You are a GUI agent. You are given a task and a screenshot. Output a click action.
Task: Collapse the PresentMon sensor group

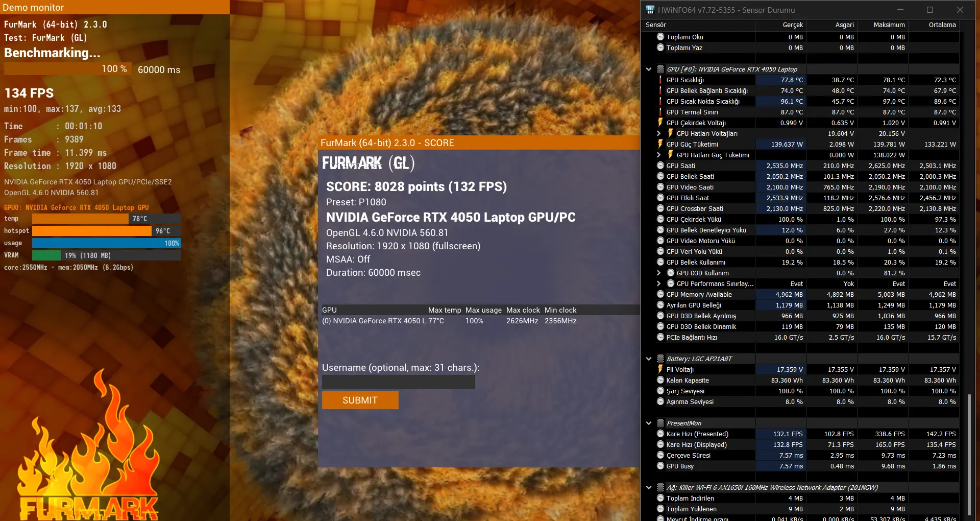649,423
